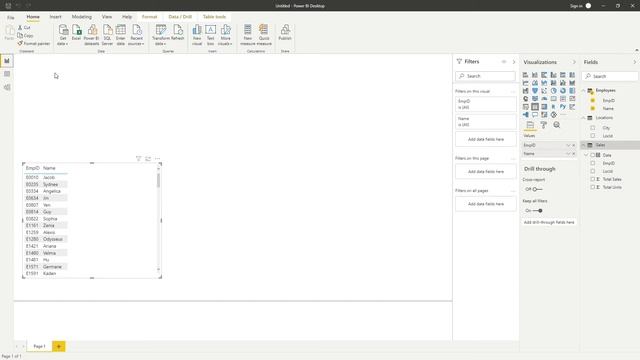Click the Fields pane search box
Screen dimensions: 640x360
click(x=610, y=76)
